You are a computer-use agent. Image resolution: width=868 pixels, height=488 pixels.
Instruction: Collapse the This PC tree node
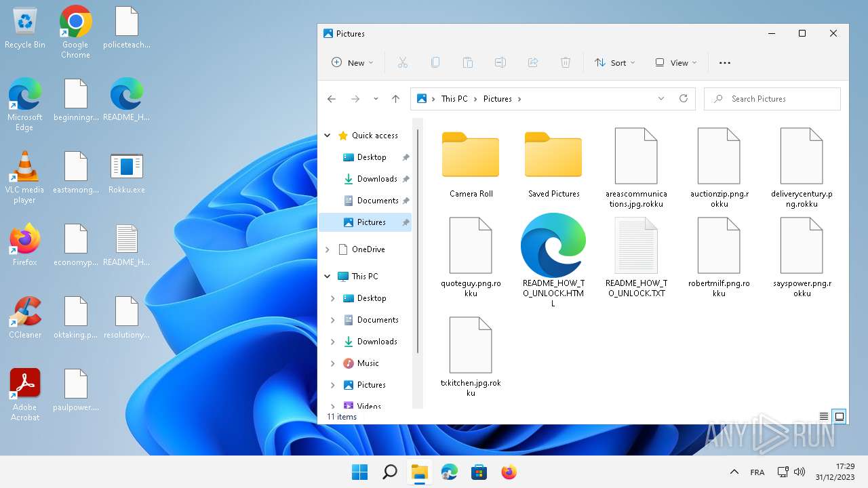328,277
